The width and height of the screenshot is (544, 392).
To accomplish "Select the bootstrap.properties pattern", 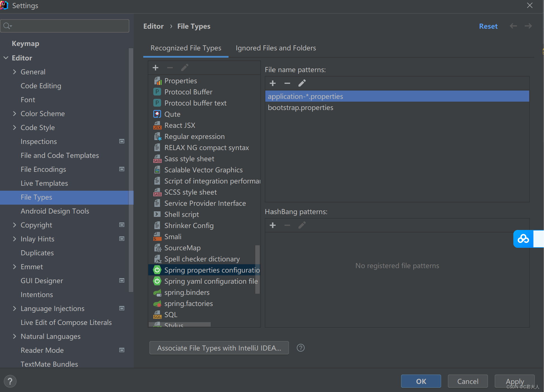I will coord(300,108).
